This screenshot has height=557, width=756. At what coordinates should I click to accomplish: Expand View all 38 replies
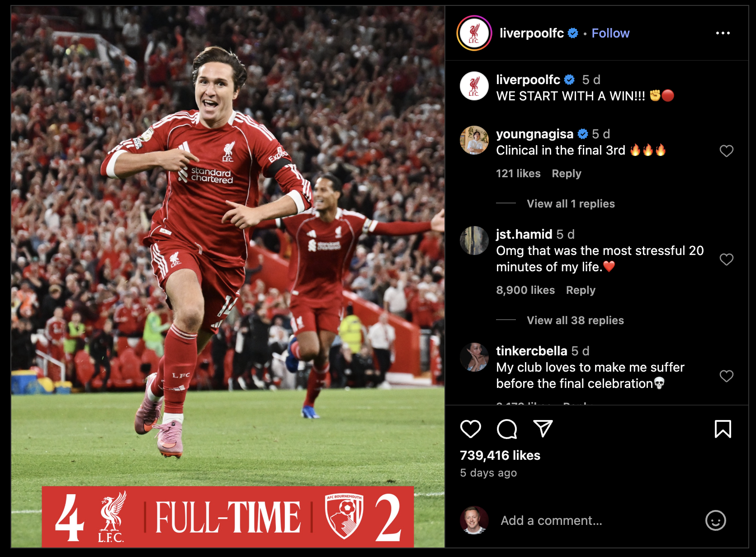pyautogui.click(x=575, y=321)
